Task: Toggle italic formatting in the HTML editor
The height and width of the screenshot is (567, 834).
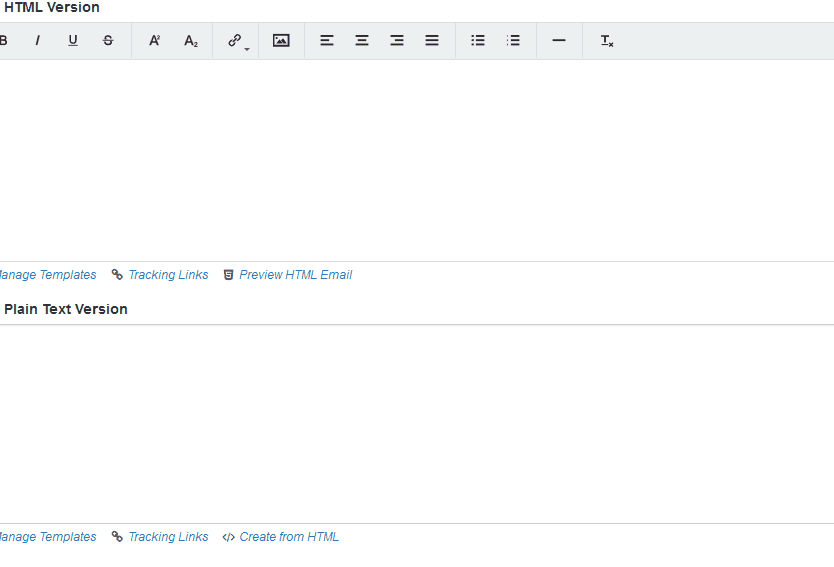Action: click(x=38, y=41)
